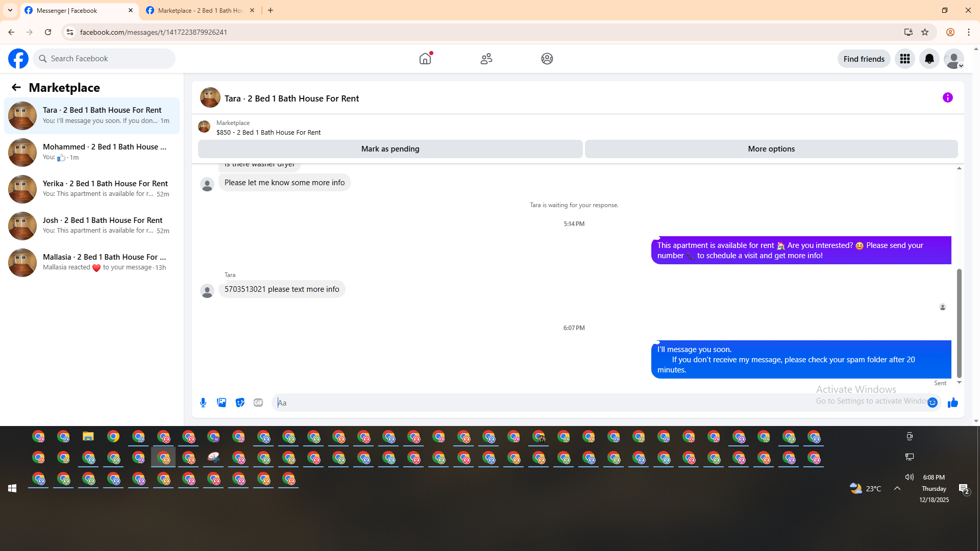Click the message '5703513021 please text more info'

pos(282,289)
